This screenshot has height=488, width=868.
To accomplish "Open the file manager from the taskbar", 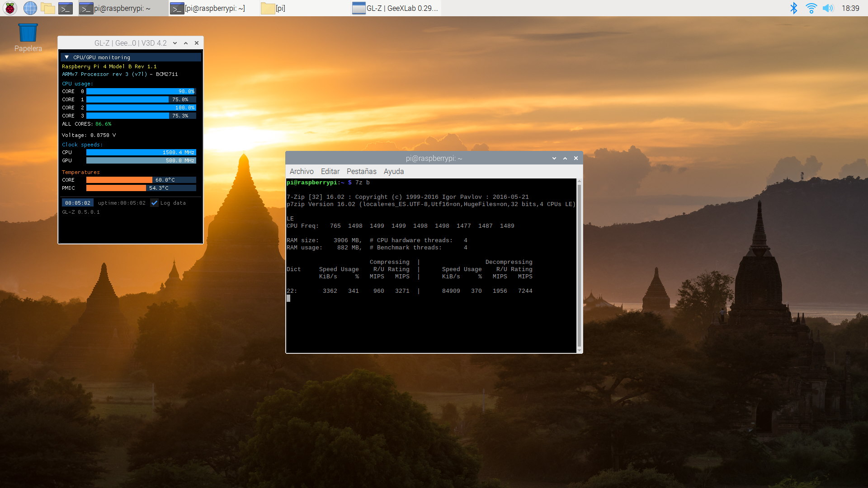I will pos(47,8).
